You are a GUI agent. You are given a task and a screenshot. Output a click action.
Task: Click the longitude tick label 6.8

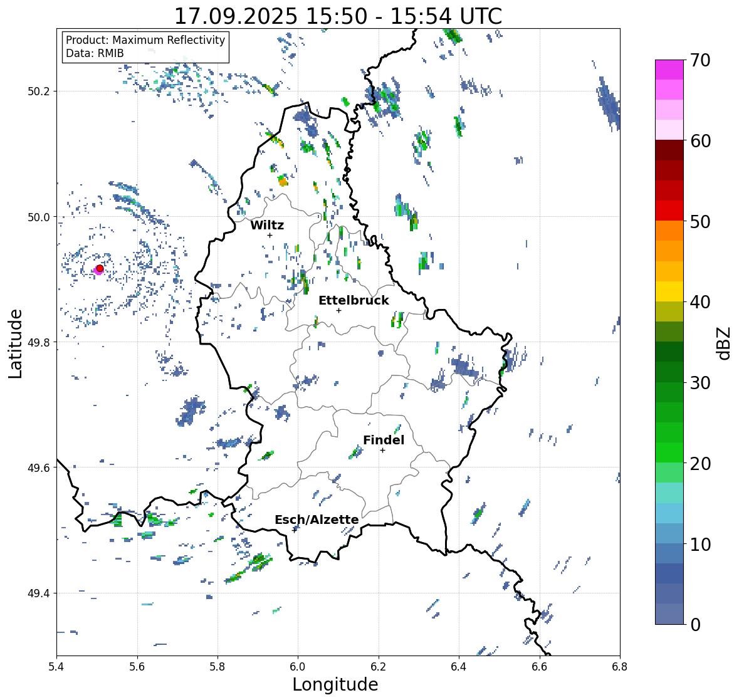(x=620, y=666)
